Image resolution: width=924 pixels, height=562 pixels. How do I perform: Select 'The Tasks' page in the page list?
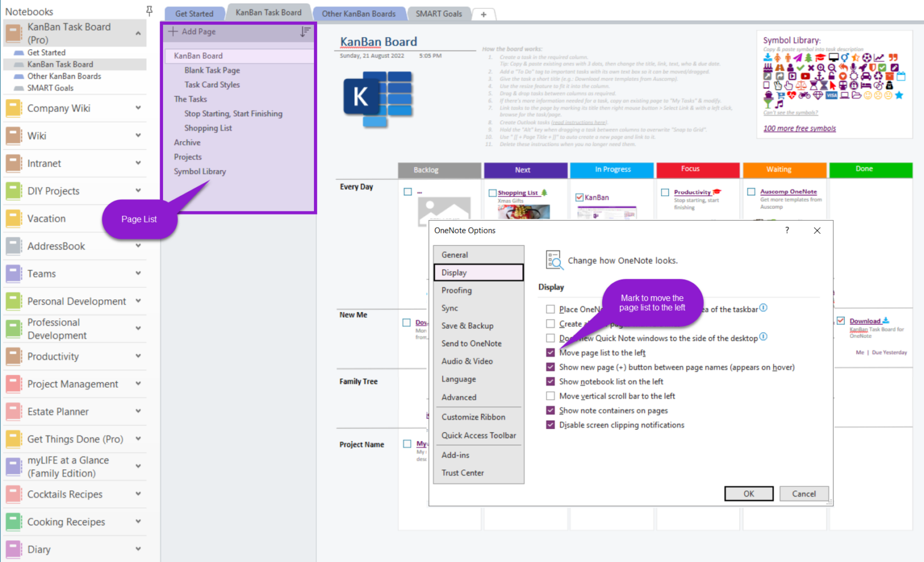190,99
